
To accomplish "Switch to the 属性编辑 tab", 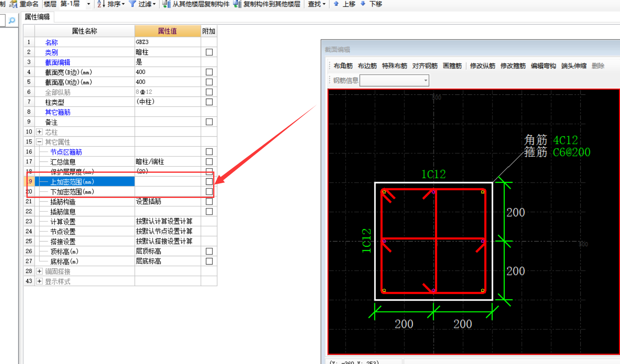I will tap(37, 17).
